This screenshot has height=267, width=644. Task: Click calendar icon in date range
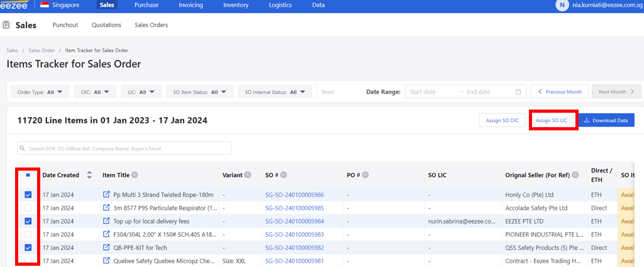518,92
